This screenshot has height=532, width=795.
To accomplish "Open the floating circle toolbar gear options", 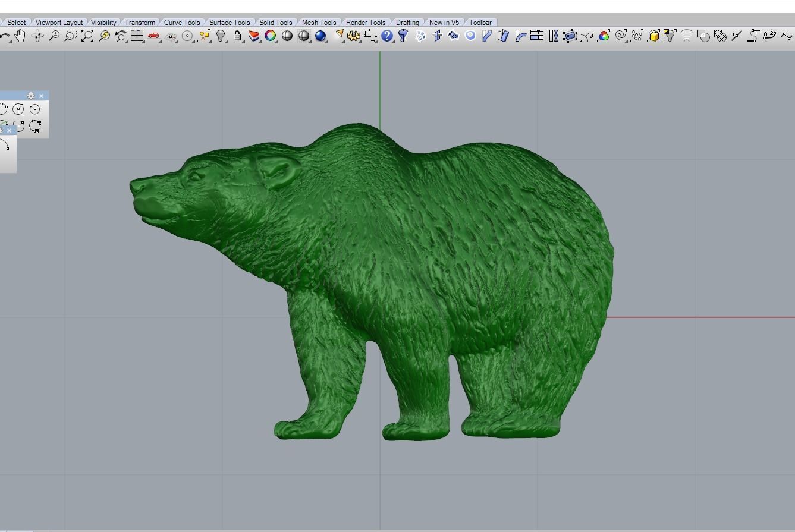I will pos(31,96).
